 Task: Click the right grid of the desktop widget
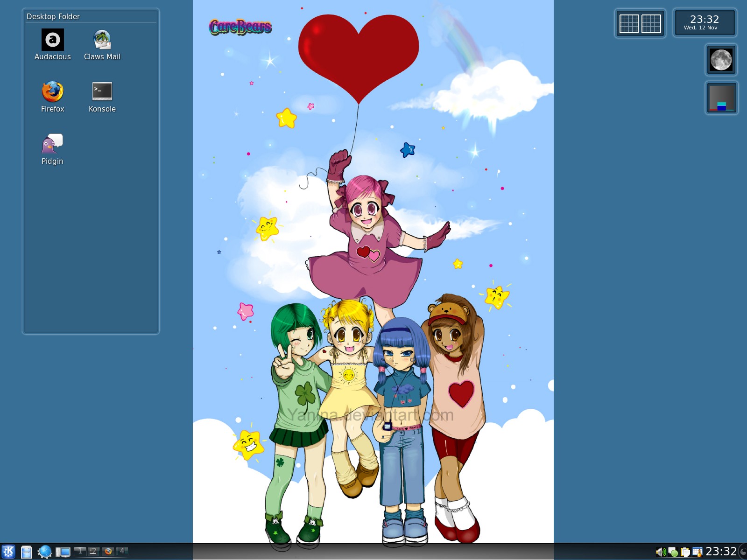coord(651,23)
